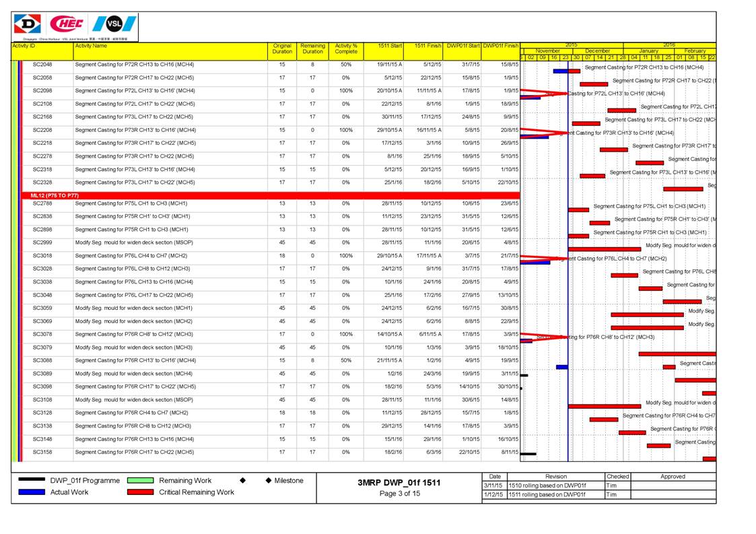
Task: Select activity ID SC3088
Action: click(42, 360)
